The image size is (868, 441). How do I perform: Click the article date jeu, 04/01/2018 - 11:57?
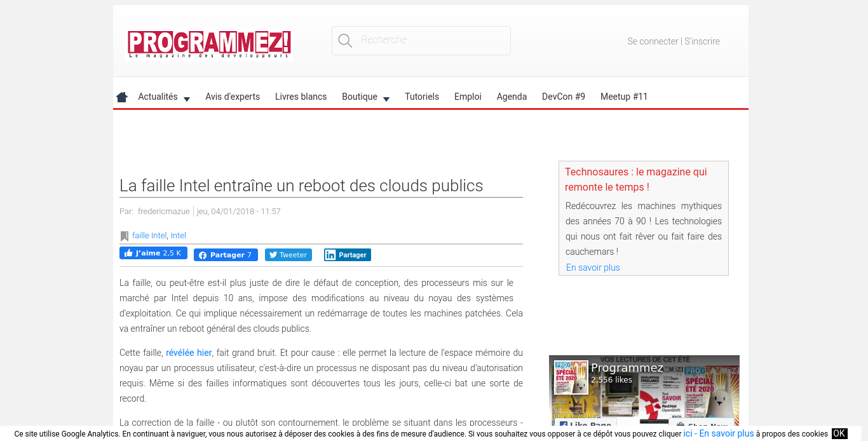click(238, 212)
